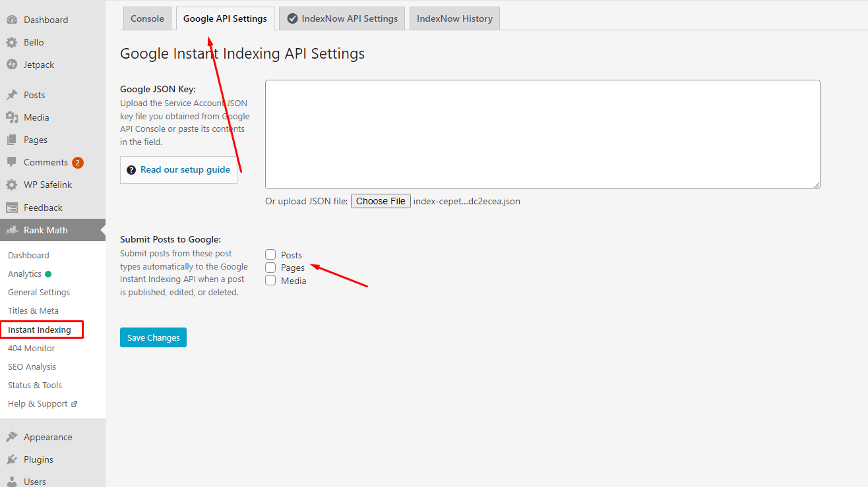Click the Bello gear icon
This screenshot has width=868, height=487.
click(x=12, y=42)
